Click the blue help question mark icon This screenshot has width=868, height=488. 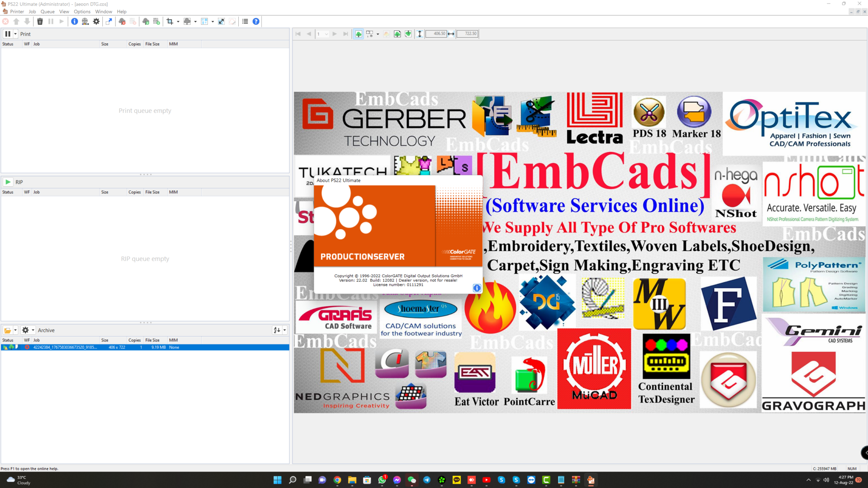[x=256, y=21]
